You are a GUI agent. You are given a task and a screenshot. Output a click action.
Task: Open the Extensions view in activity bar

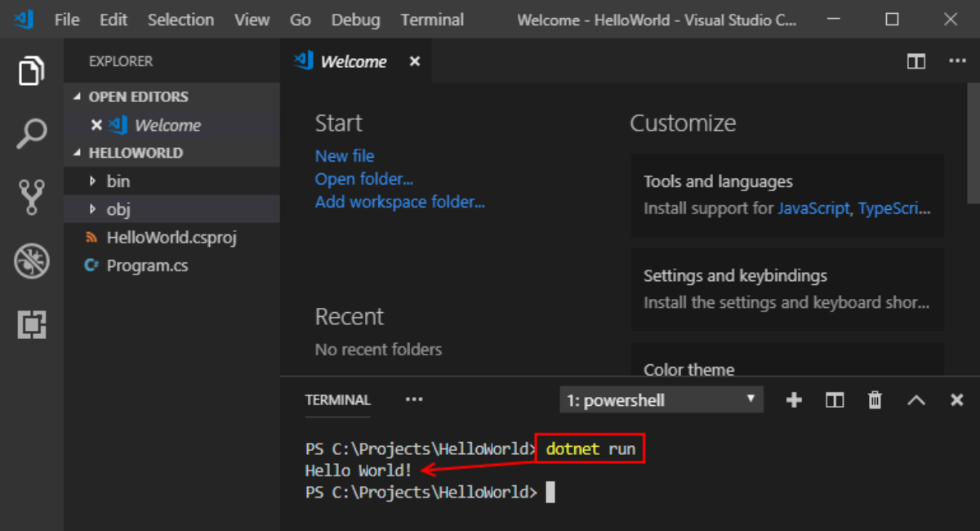coord(31,324)
